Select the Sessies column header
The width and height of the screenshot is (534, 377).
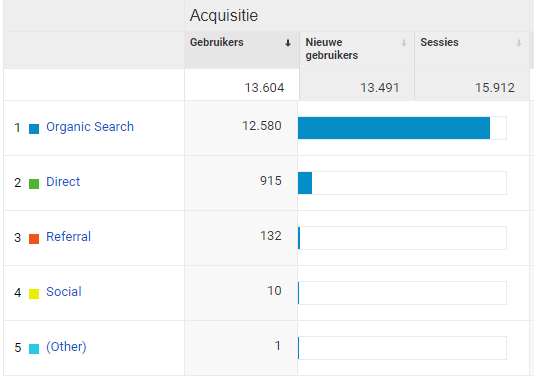click(439, 42)
